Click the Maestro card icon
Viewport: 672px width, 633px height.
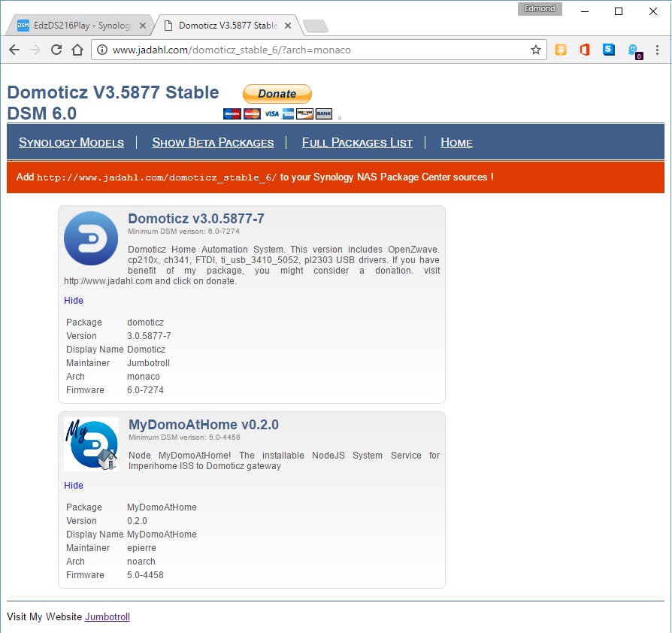(x=232, y=114)
